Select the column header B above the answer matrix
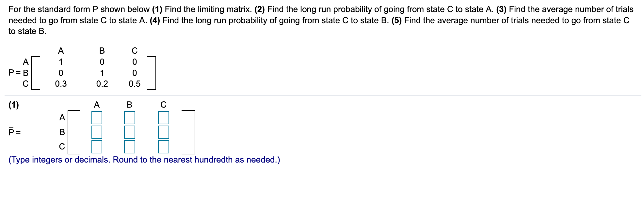The height and width of the screenshot is (208, 644). (130, 105)
